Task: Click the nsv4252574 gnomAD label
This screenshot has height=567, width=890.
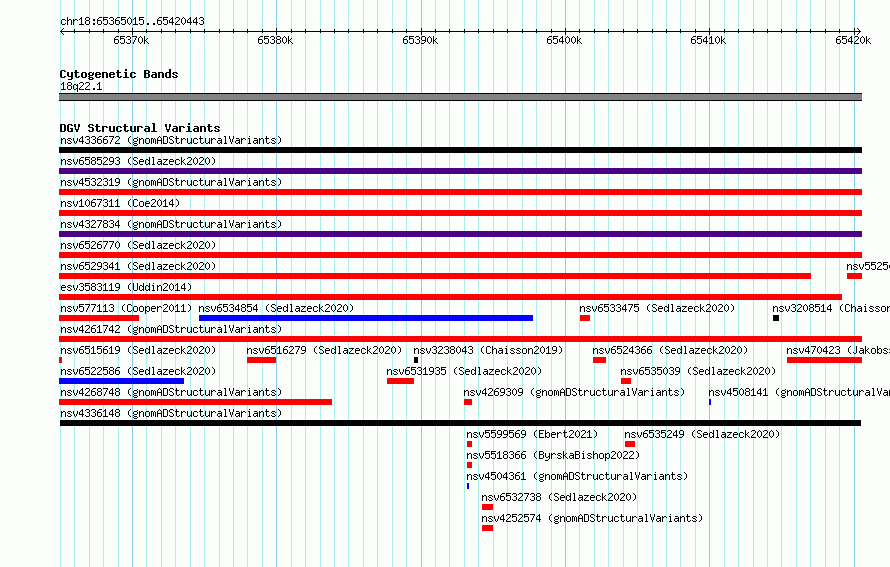Action: [x=592, y=518]
